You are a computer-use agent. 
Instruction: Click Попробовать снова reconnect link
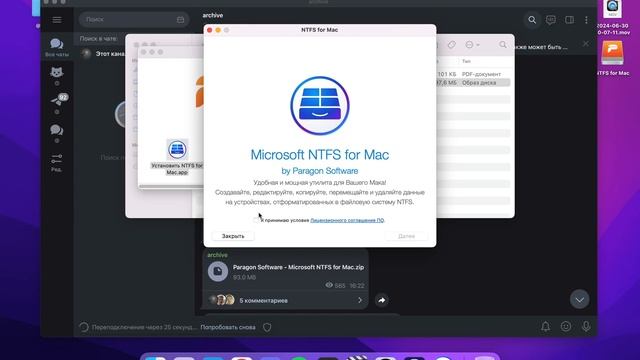click(228, 327)
